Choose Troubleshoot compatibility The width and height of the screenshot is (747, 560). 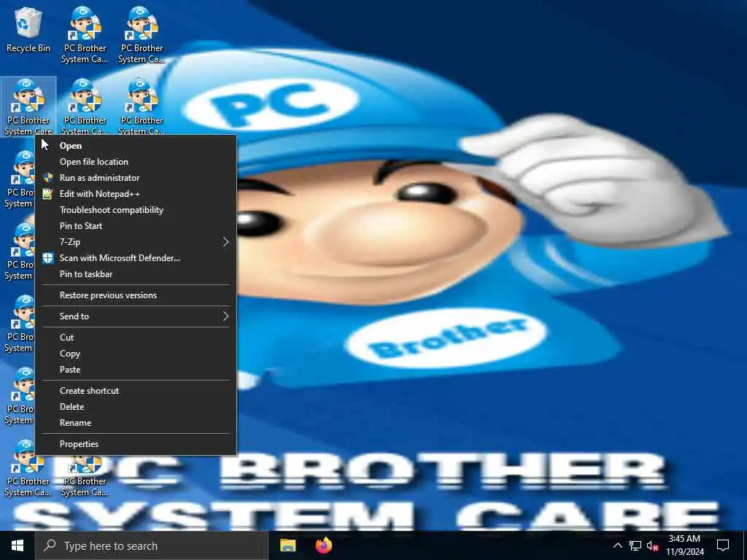(136, 210)
